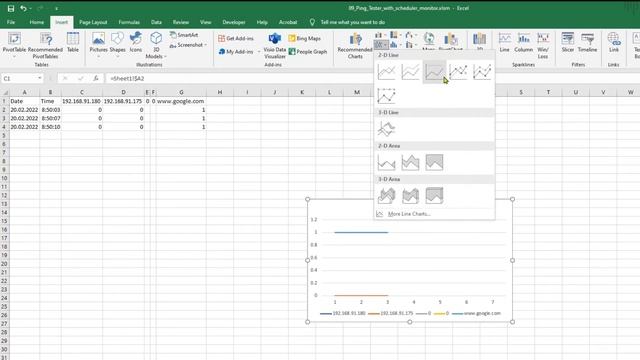Choose the 3-D Stacked Area chart

410,196
